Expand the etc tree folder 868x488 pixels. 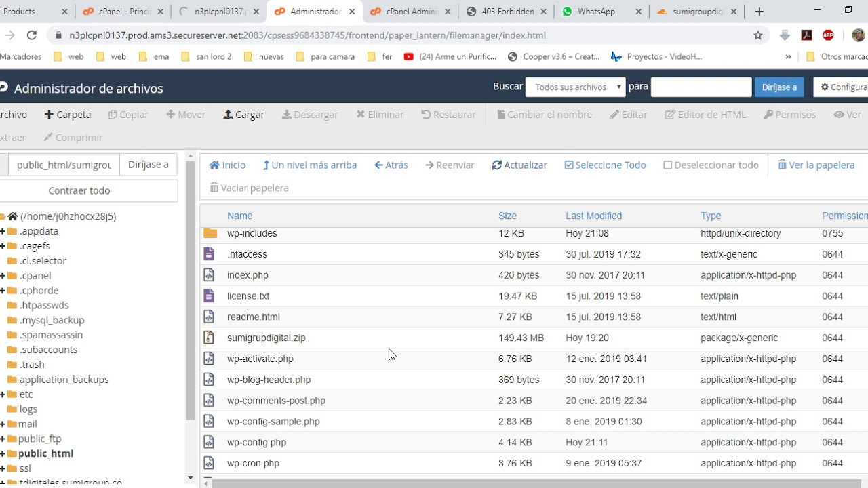3,394
